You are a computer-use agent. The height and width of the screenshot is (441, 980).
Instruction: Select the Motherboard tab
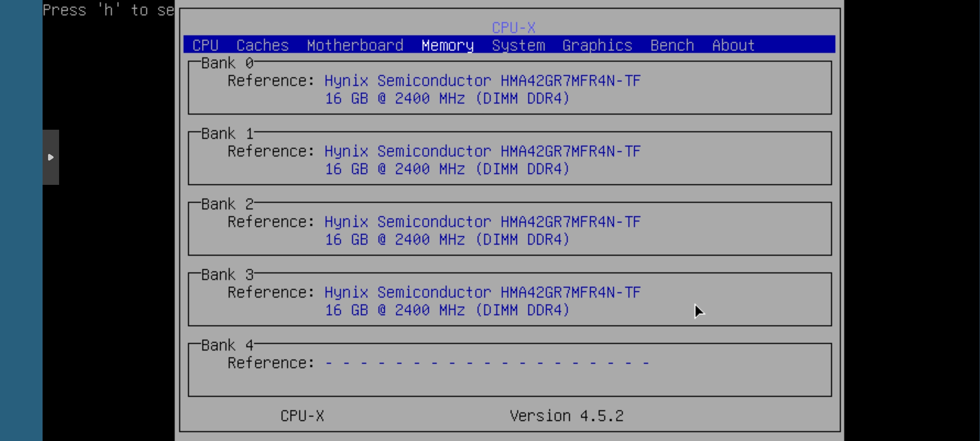point(355,45)
